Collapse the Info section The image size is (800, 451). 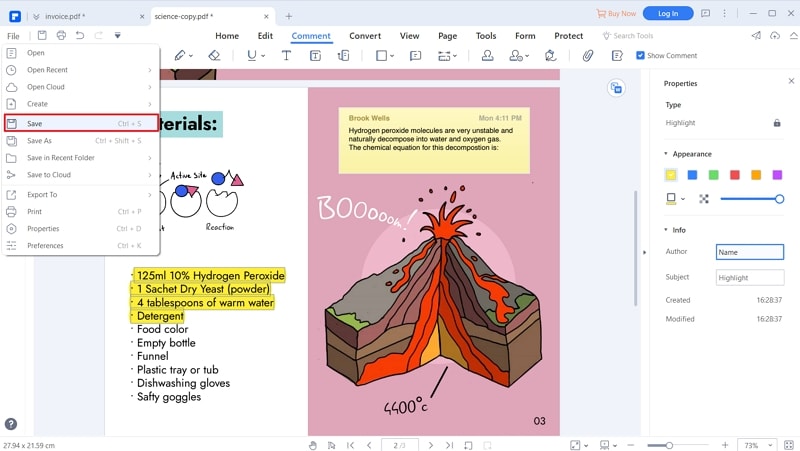coord(666,230)
